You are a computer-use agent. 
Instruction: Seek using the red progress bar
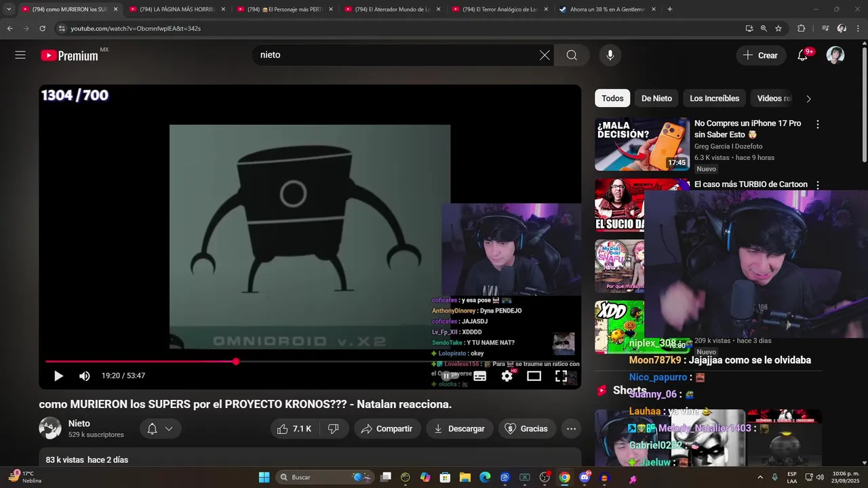(140, 361)
